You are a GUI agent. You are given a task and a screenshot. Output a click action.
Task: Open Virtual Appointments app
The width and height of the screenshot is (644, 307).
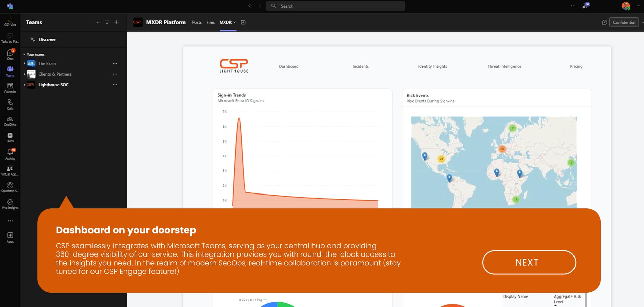[x=10, y=170]
